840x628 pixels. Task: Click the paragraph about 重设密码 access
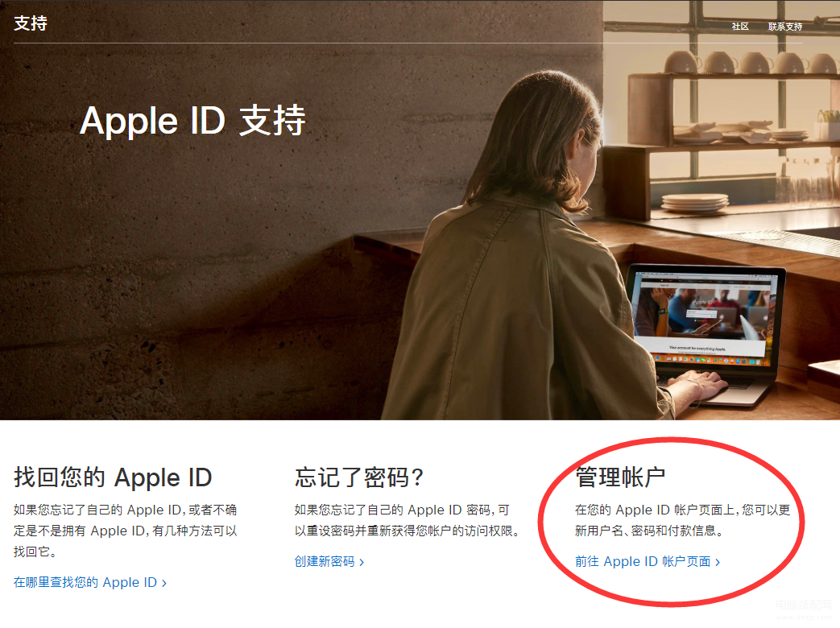407,520
